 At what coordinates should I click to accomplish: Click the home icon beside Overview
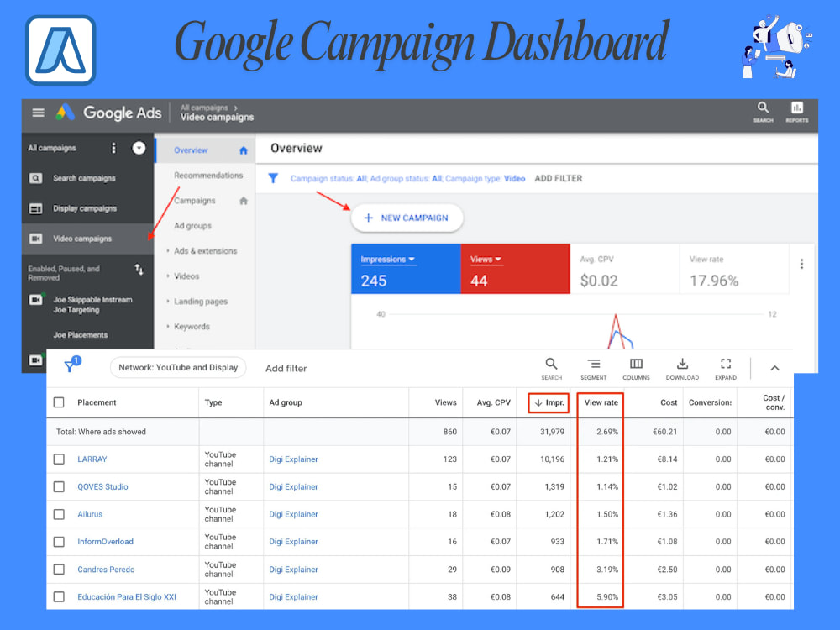[x=244, y=150]
